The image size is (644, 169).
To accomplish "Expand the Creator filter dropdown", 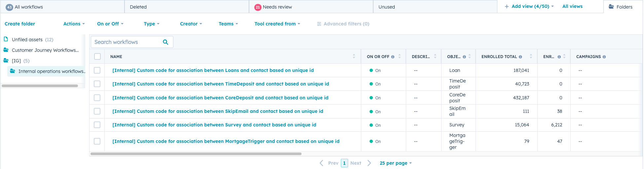I will [x=191, y=24].
